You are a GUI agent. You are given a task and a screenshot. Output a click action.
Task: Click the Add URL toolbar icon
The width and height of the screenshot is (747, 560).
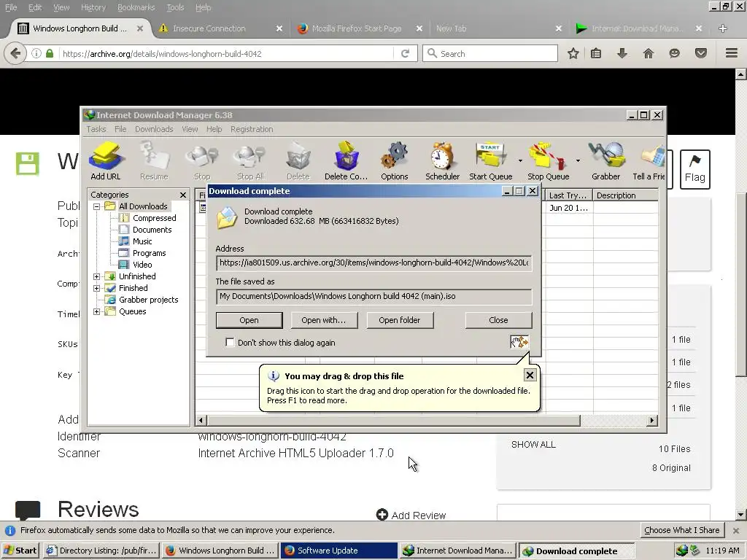[106, 160]
